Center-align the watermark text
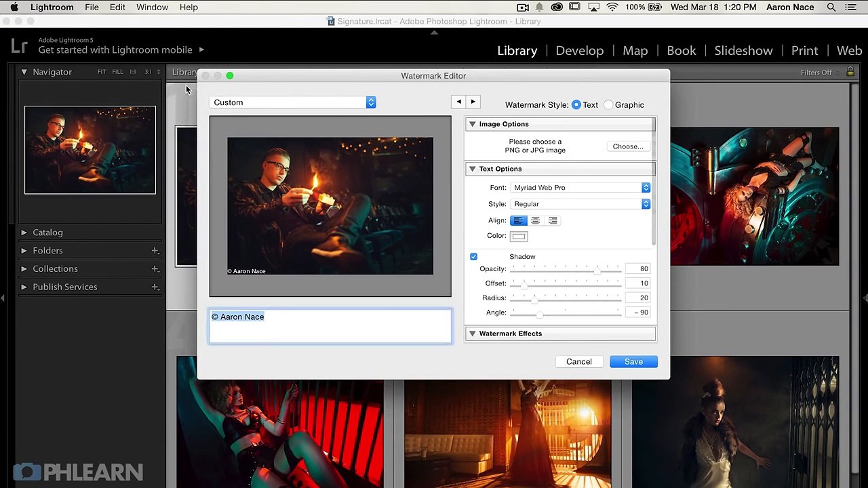This screenshot has height=488, width=868. 536,220
